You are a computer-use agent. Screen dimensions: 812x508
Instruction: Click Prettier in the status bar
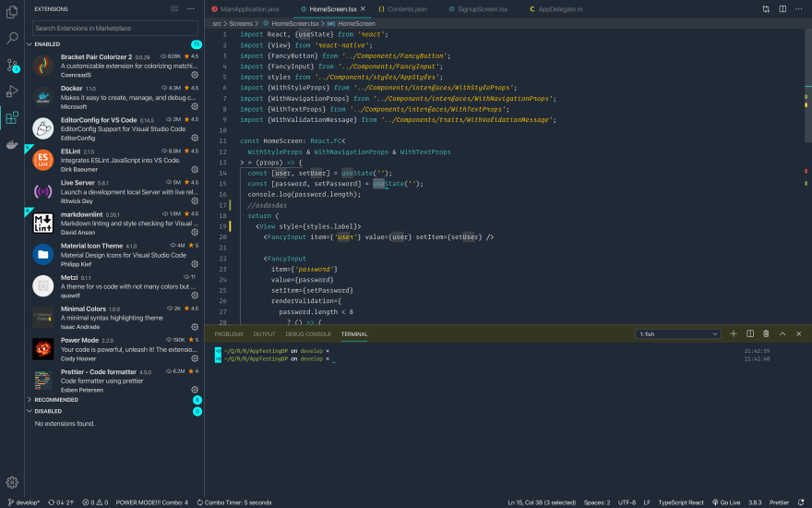pos(779,502)
